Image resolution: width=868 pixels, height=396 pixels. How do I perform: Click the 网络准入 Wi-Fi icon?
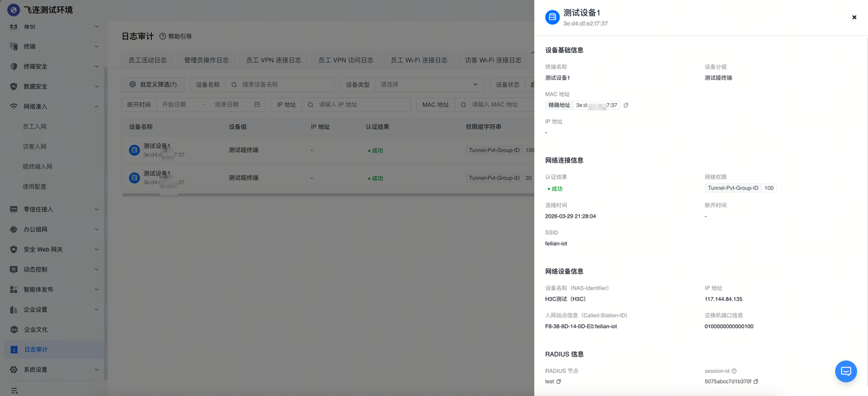pyautogui.click(x=14, y=106)
